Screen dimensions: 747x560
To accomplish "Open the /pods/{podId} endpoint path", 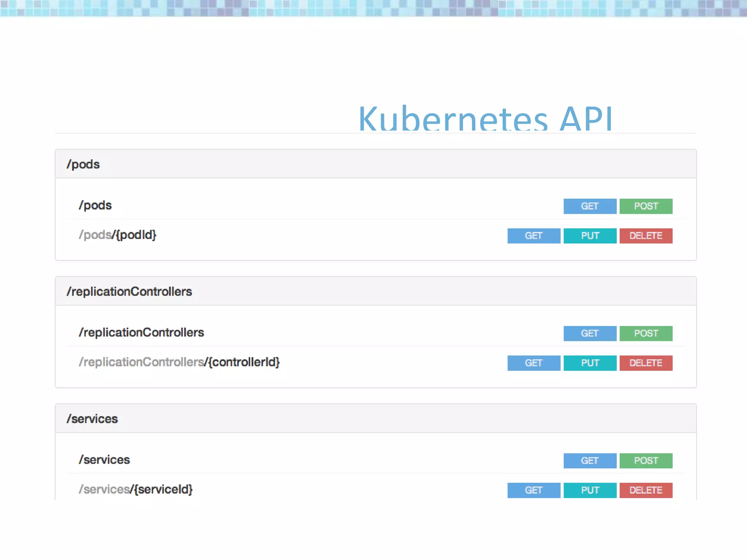I will pyautogui.click(x=117, y=235).
